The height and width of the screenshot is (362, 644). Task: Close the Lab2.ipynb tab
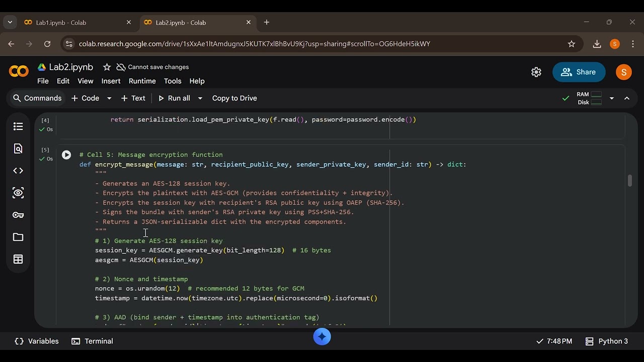pyautogui.click(x=249, y=22)
